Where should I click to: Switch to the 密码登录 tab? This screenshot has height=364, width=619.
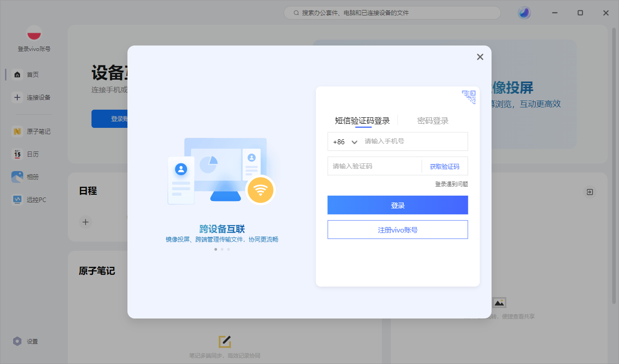point(433,121)
